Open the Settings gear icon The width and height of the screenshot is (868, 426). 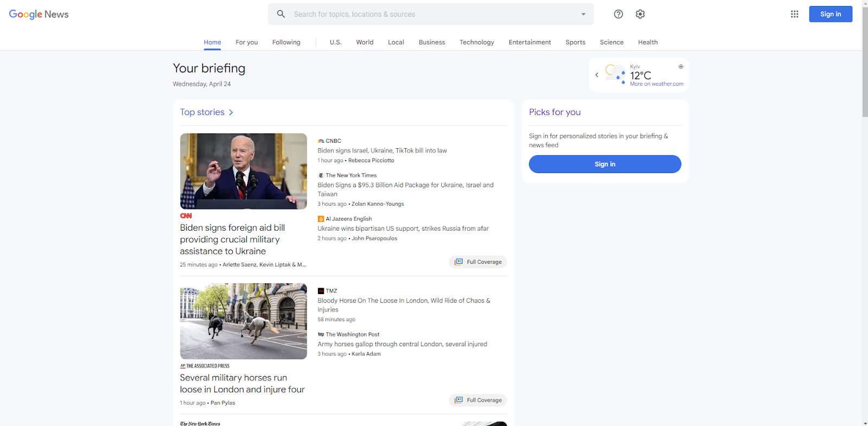(640, 14)
